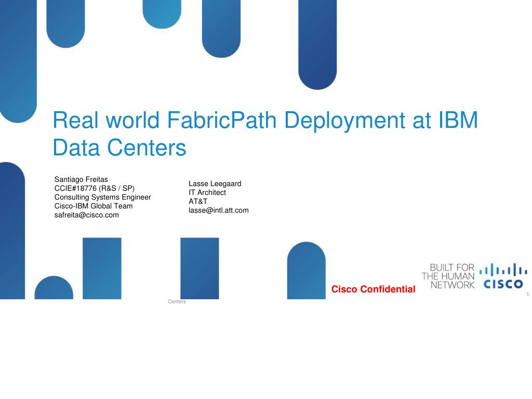Click the 'CCIE#18776 (R&S / SP)' line
The height and width of the screenshot is (399, 532).
pos(95,188)
